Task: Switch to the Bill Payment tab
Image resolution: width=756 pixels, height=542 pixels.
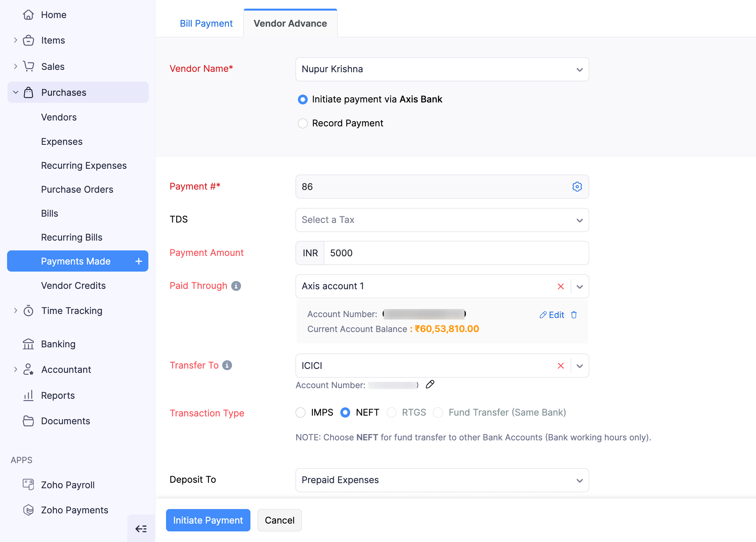Action: [x=206, y=23]
